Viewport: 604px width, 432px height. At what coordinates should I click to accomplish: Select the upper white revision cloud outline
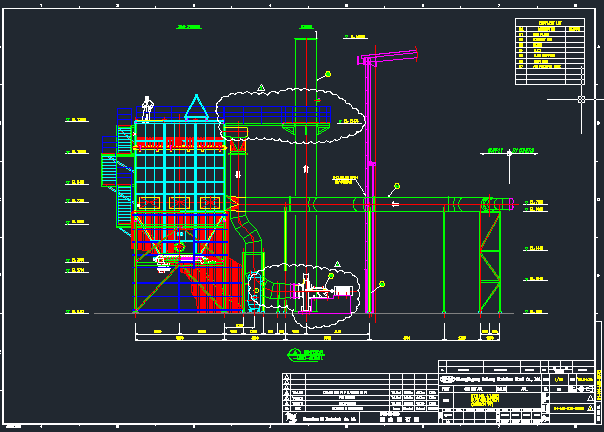(290, 116)
